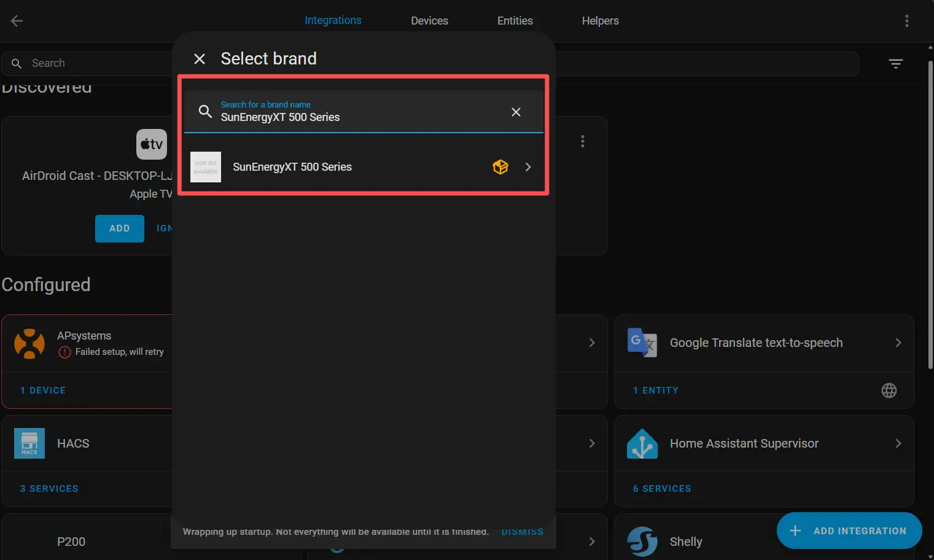
Task: Click the Google Translate integration icon
Action: click(642, 343)
